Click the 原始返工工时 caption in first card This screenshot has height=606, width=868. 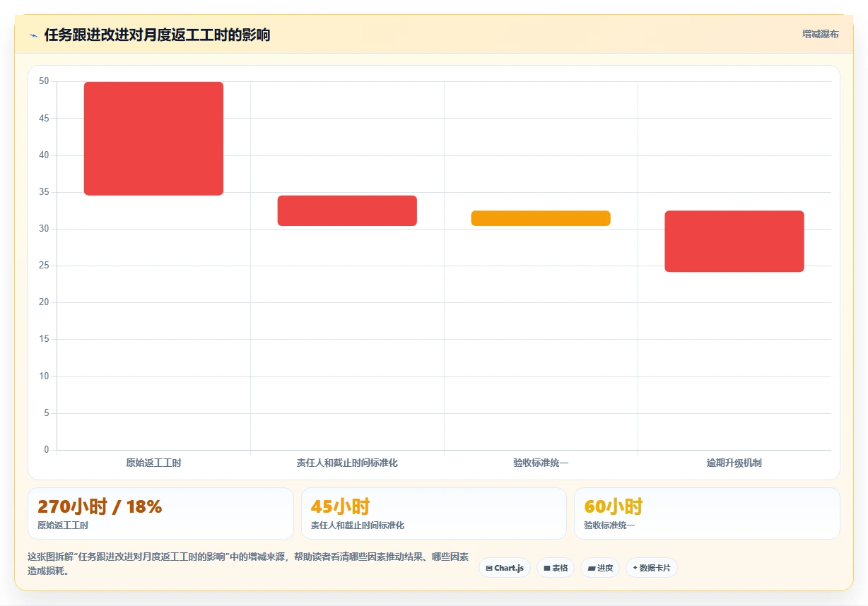pos(63,525)
